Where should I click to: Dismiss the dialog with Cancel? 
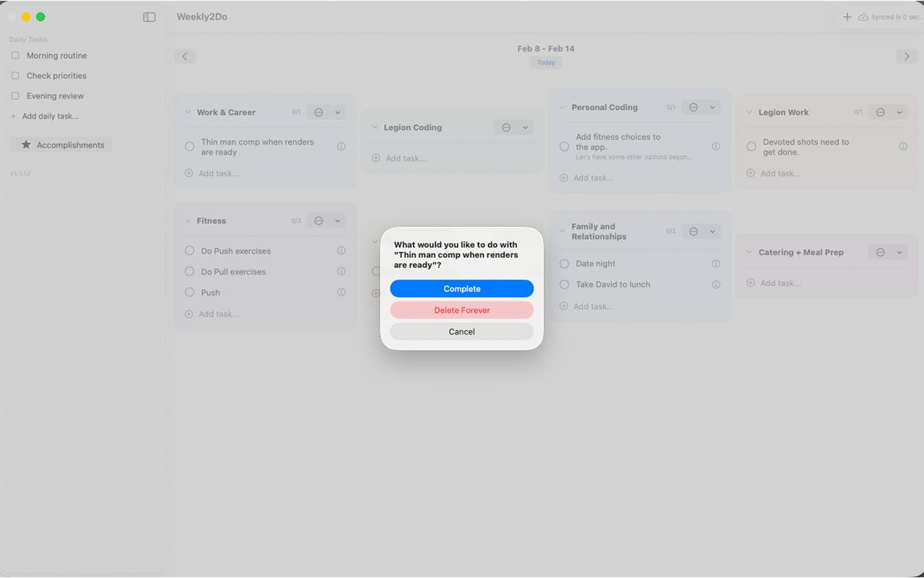(x=462, y=332)
